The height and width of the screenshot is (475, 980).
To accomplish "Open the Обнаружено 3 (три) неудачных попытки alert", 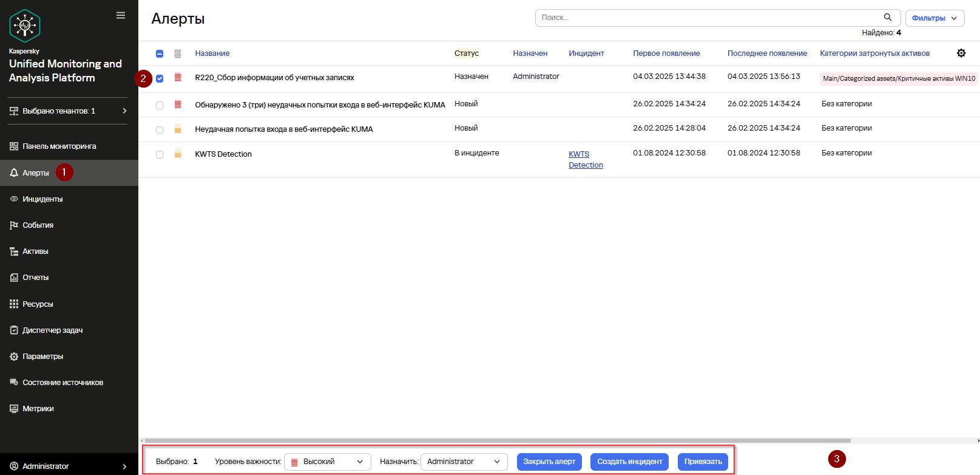I will (320, 105).
